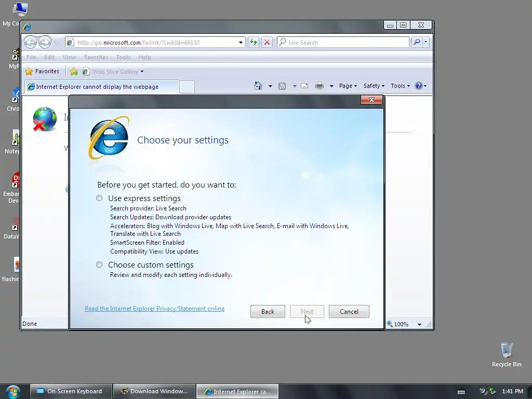
Task: Click the grayed Next button
Action: coord(307,312)
